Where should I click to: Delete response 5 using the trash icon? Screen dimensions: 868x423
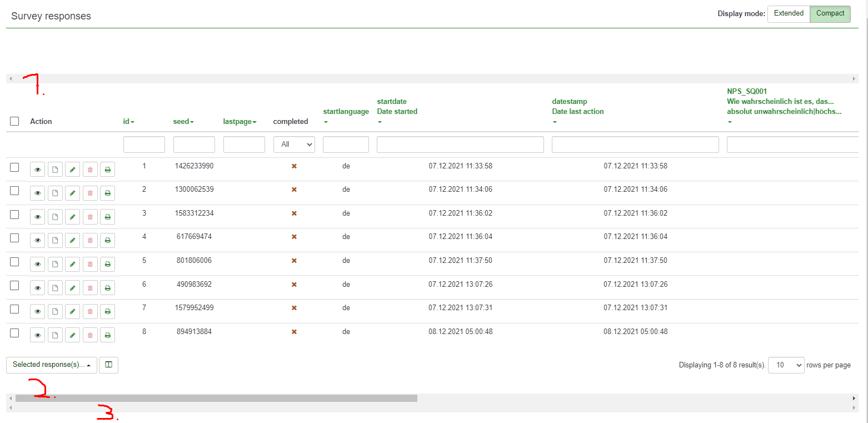coord(90,264)
